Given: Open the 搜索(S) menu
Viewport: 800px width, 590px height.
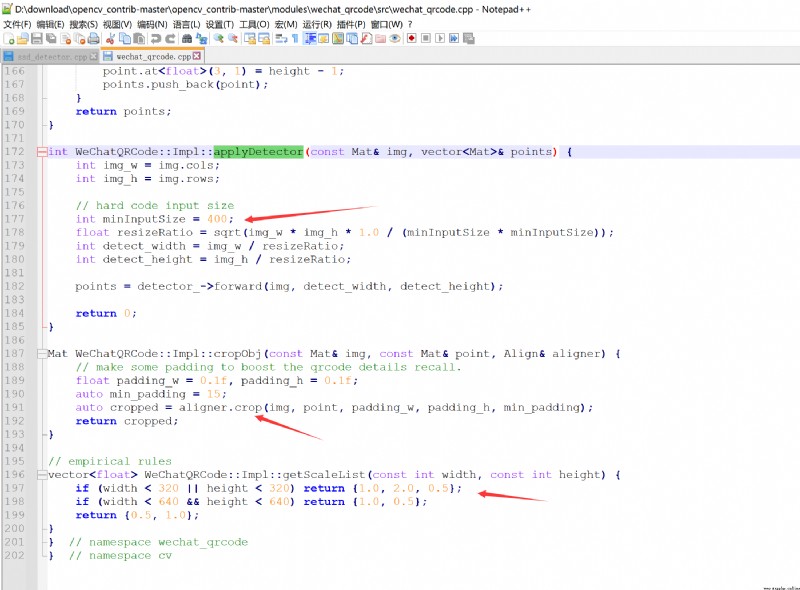Looking at the screenshot, I should coord(83,24).
